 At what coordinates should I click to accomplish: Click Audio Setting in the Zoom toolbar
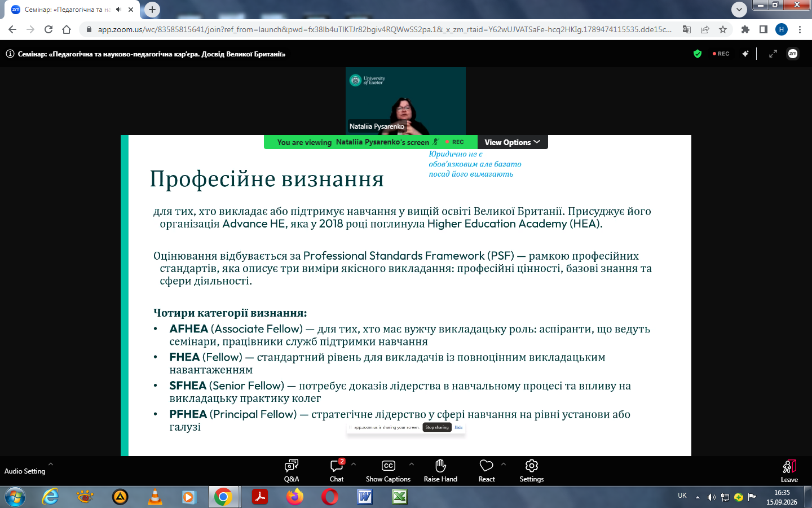click(25, 471)
